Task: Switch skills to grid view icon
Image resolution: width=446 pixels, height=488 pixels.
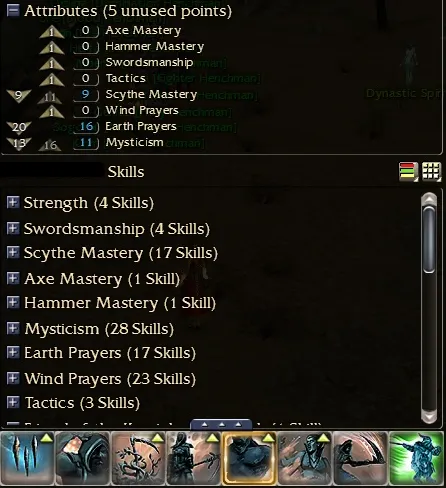Action: 431,172
